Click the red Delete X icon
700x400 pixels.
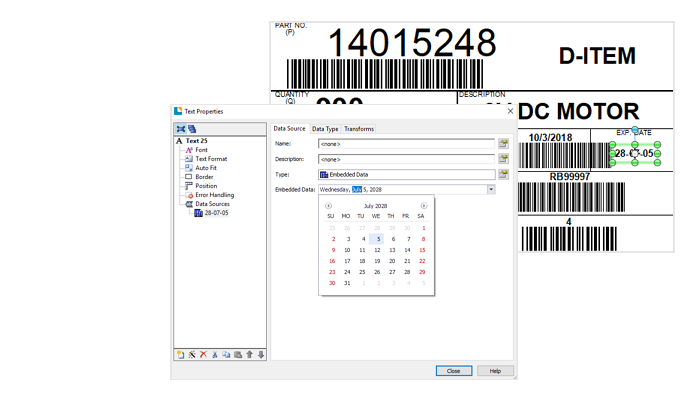tap(203, 354)
